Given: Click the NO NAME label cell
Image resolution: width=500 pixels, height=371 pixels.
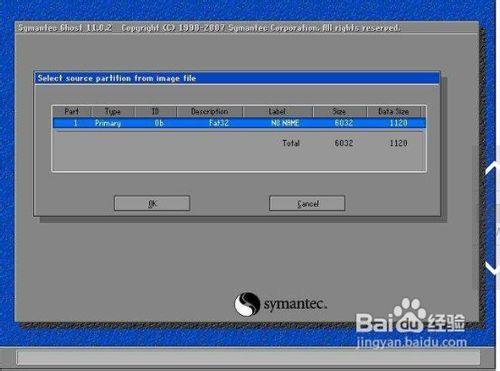Looking at the screenshot, I should (x=285, y=123).
